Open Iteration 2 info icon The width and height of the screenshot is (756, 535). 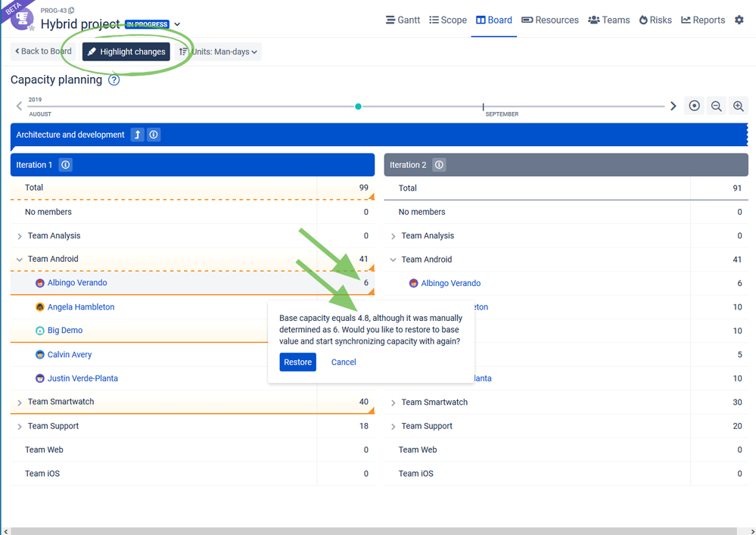[x=439, y=165]
